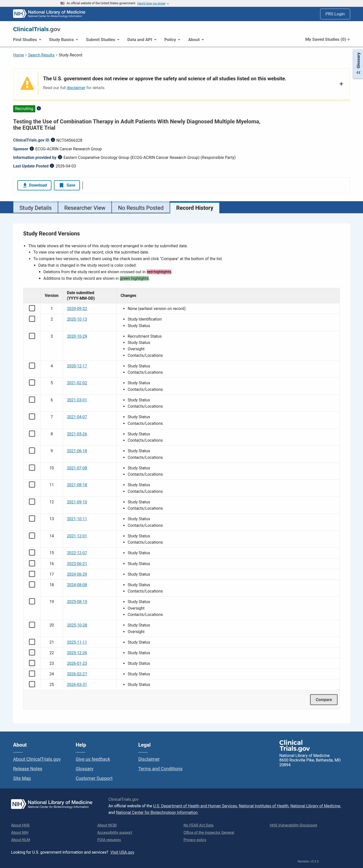Click the ClinicalTrials.gov header logo

37,29
